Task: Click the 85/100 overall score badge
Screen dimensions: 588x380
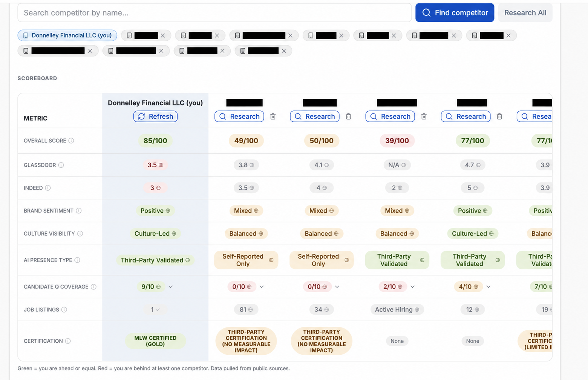Action: (x=155, y=141)
